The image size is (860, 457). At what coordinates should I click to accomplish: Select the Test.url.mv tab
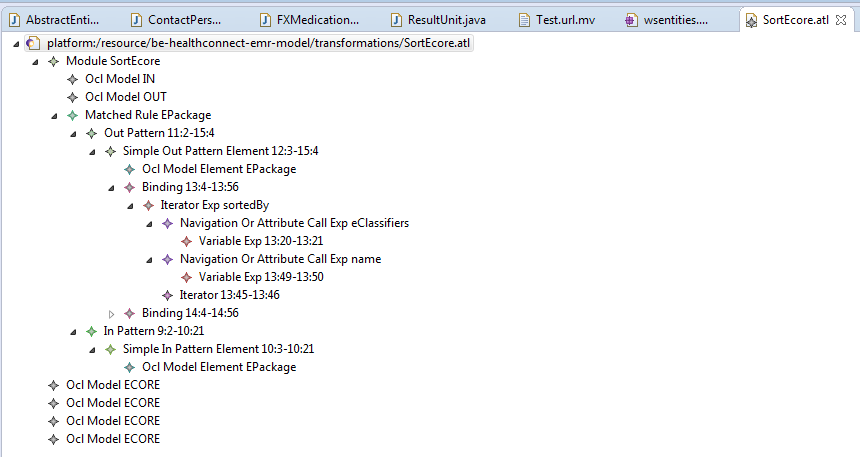click(x=558, y=20)
